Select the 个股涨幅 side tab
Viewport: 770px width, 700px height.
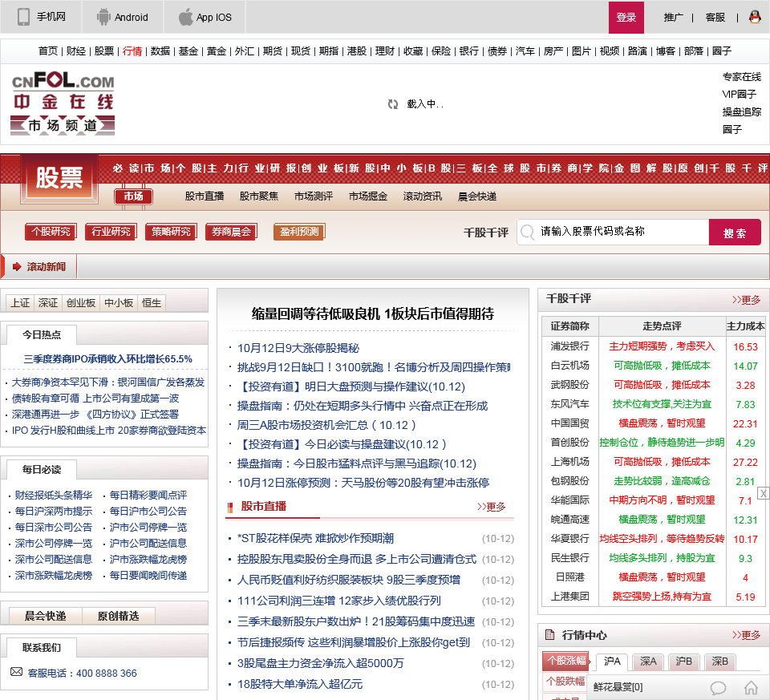point(567,661)
